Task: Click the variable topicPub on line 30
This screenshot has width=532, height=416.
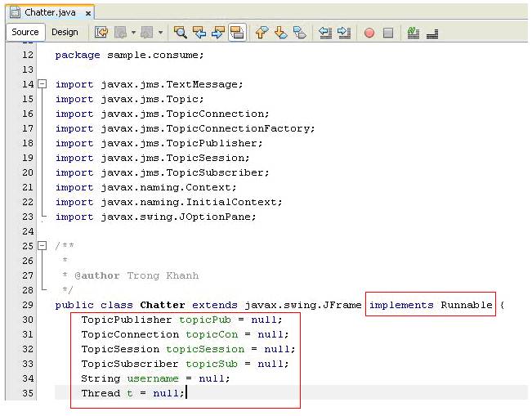Action: 205,320
